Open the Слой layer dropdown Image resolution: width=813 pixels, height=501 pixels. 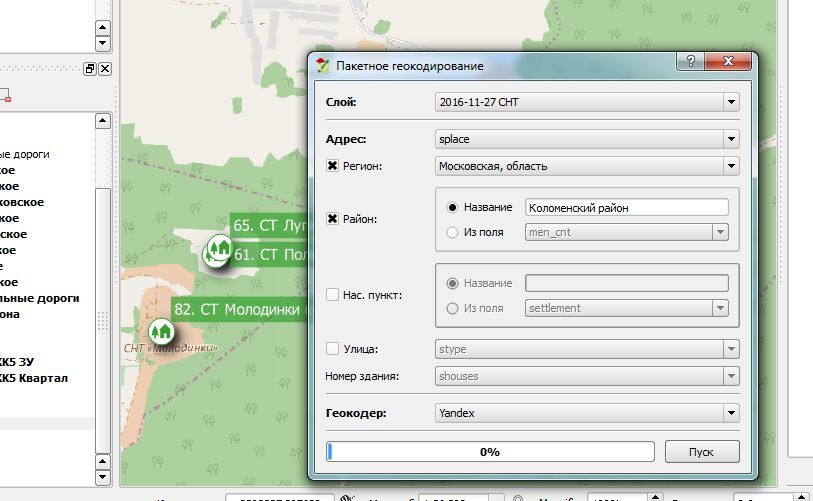pyautogui.click(x=587, y=102)
